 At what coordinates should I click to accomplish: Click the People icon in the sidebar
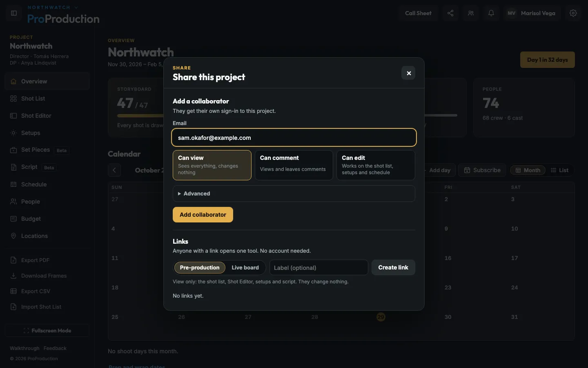[13, 202]
